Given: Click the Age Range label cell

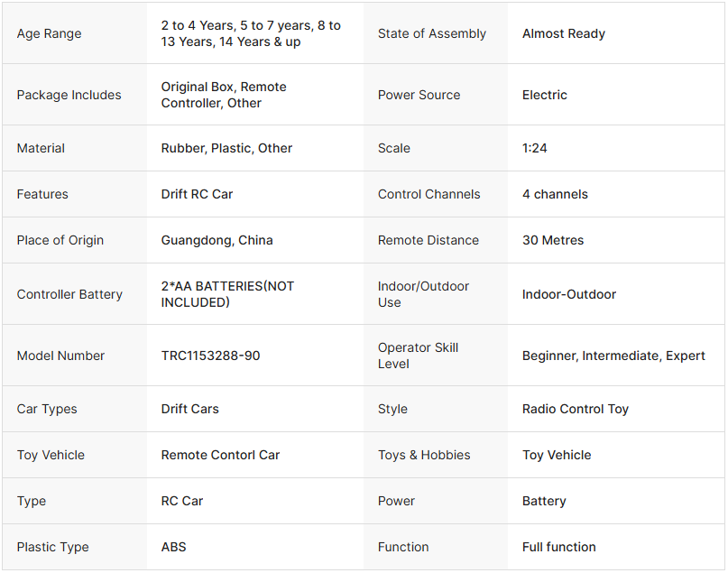Looking at the screenshot, I should point(49,34).
